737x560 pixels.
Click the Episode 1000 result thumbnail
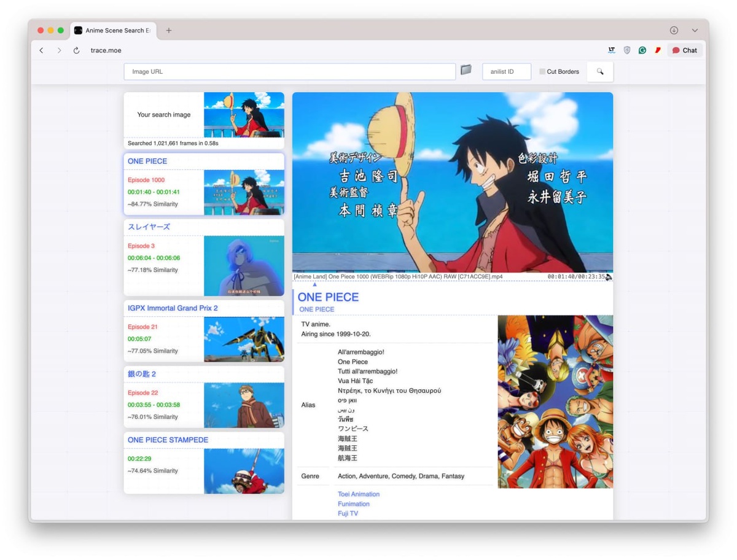pos(244,192)
